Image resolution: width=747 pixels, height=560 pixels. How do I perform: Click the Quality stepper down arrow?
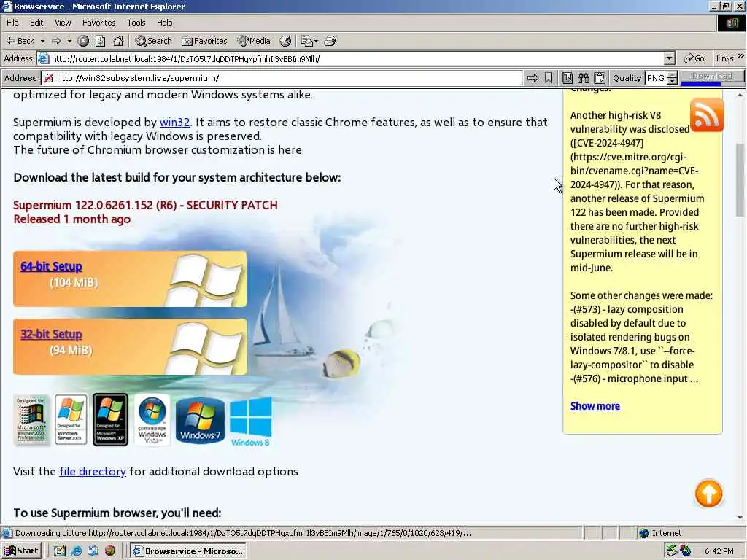[x=672, y=82]
